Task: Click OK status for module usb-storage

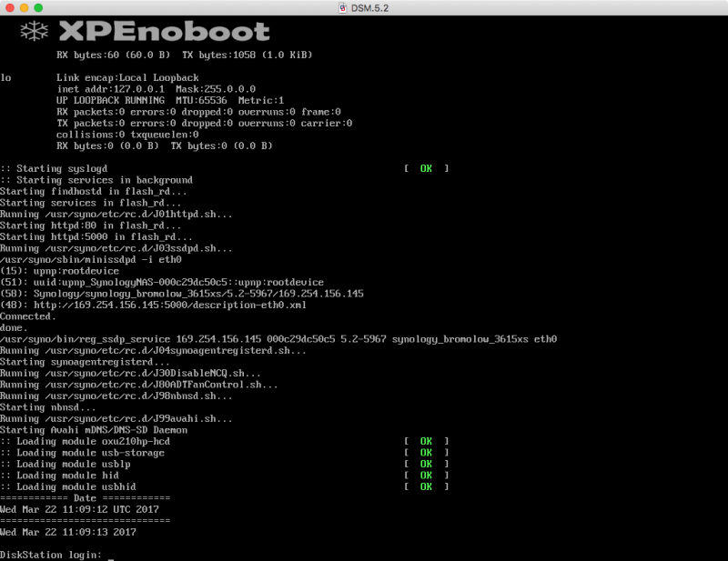Action: pyautogui.click(x=426, y=453)
